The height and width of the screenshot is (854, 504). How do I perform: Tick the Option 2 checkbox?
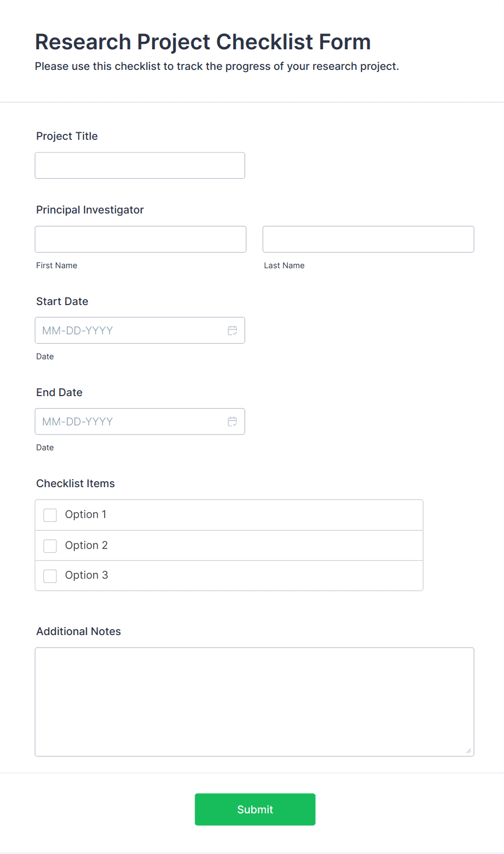[50, 546]
